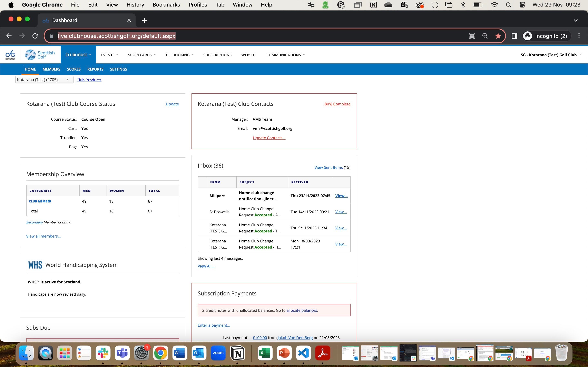Screen dimensions: 588x367
Task: Click the bookmark star in address bar
Action: click(x=498, y=36)
